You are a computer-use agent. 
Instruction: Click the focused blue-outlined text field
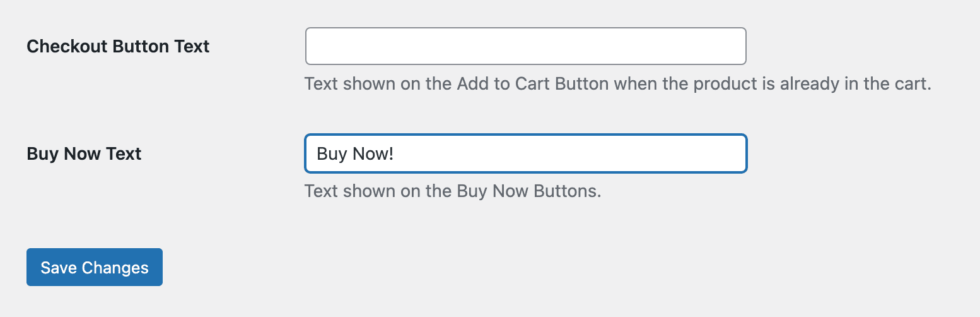pos(525,153)
